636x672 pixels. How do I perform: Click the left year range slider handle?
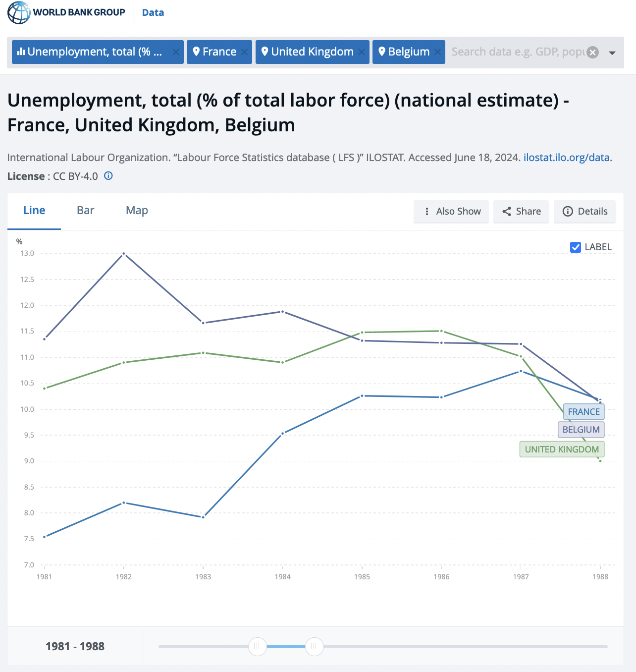pos(257,646)
